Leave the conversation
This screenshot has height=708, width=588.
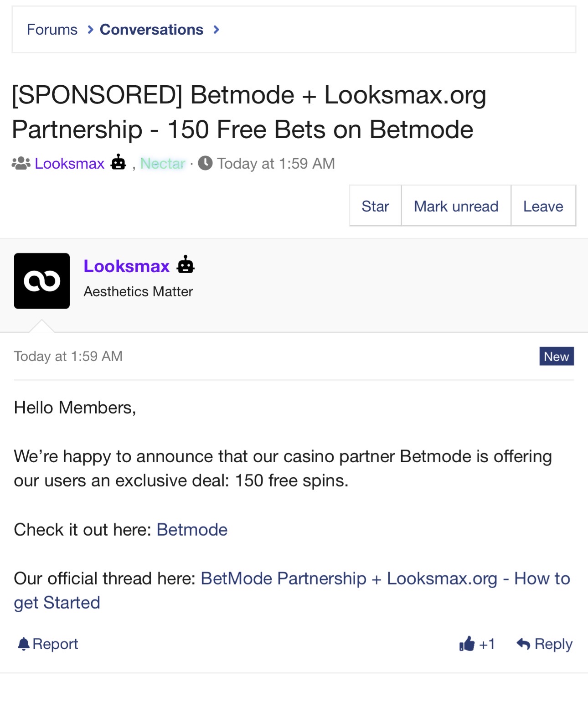[543, 206]
